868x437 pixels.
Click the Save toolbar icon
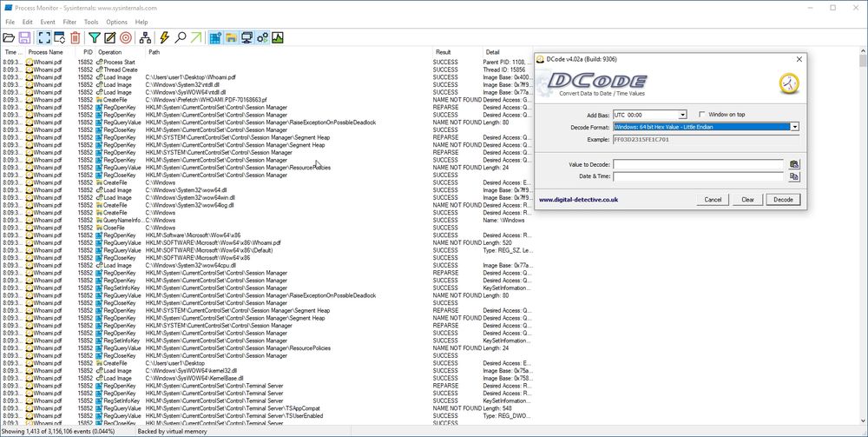[24, 37]
